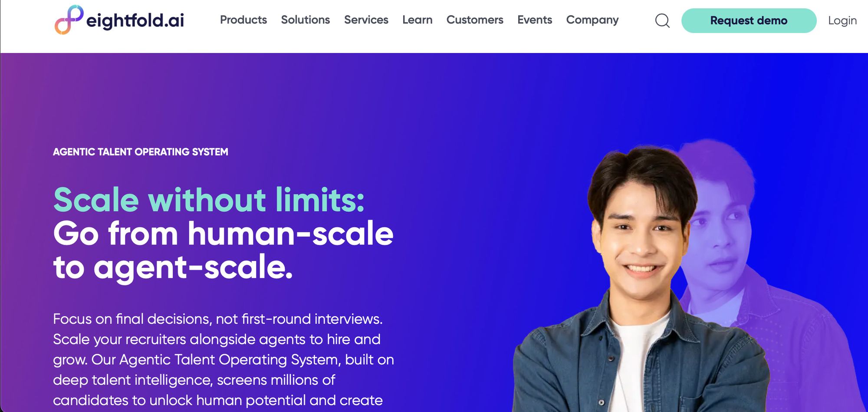Click the eightfold.ai wordmark text
Viewport: 868px width, 412px height.
(135, 20)
